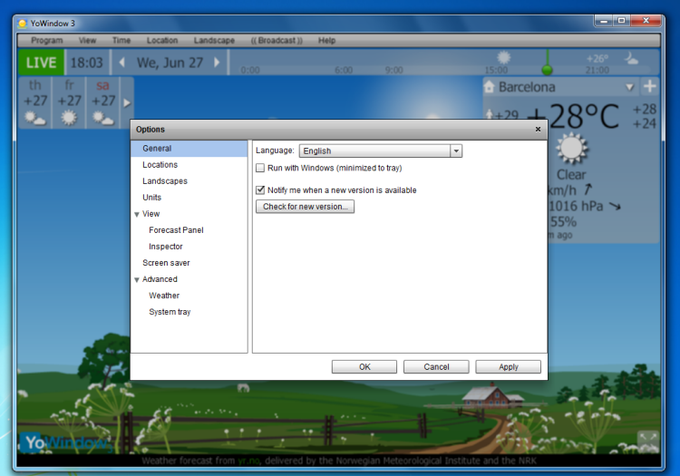Open the View menu in menu bar

click(x=87, y=40)
